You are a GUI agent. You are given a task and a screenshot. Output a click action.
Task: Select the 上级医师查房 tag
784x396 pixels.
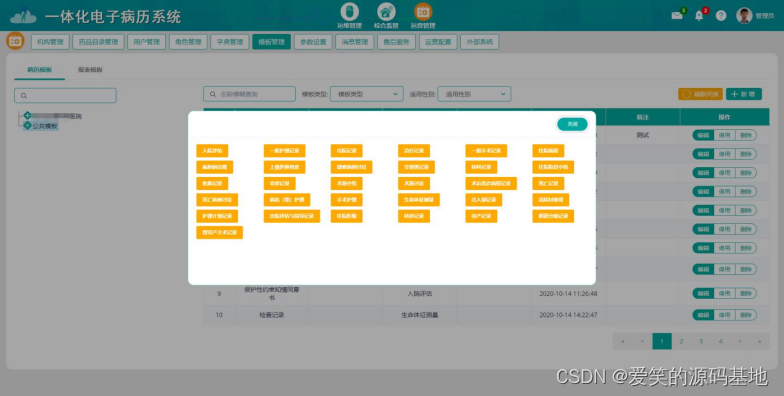tap(284, 167)
